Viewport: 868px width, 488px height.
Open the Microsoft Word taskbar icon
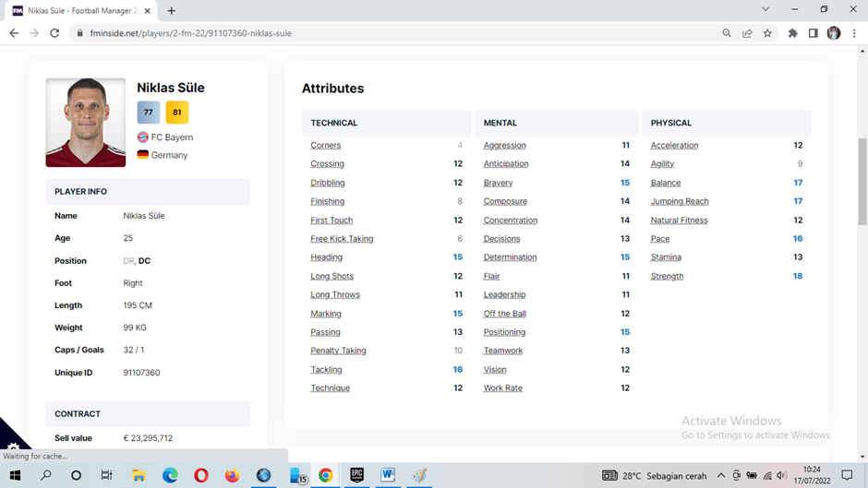tap(388, 475)
